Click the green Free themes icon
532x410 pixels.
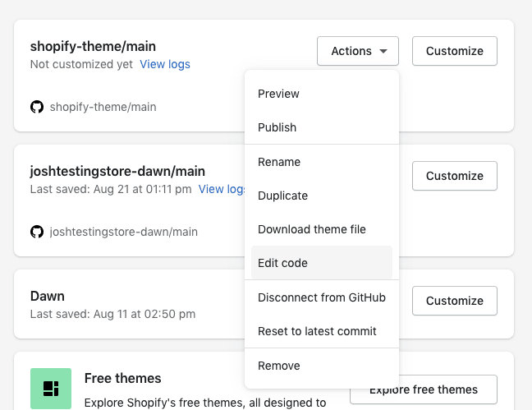point(51,389)
